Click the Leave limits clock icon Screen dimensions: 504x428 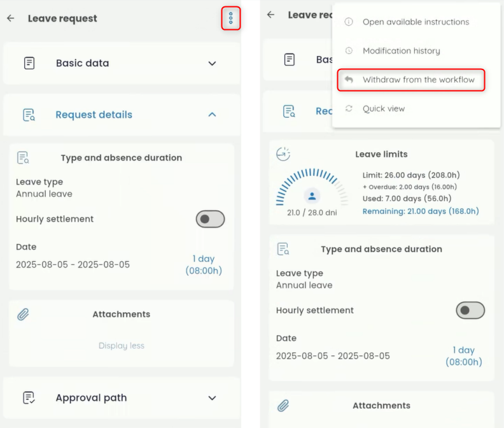pyautogui.click(x=283, y=154)
